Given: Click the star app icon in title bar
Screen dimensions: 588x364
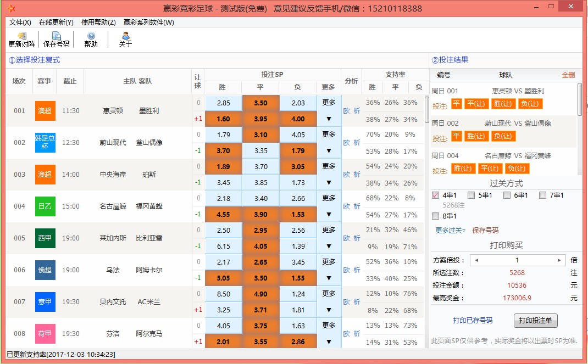Looking at the screenshot, I should 11,8.
